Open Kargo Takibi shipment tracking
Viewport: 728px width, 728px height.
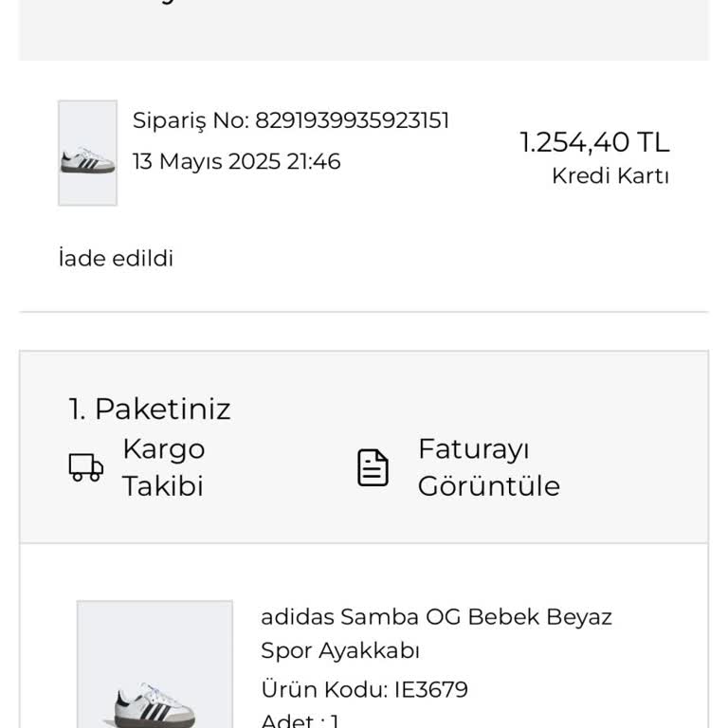click(163, 467)
